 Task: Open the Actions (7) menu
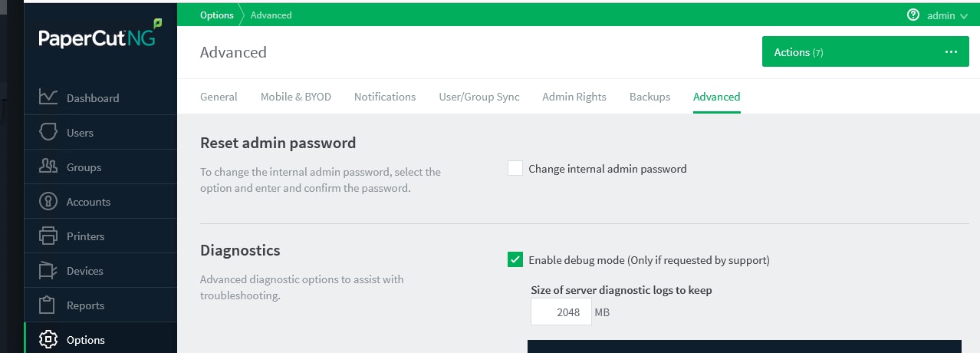pos(866,51)
